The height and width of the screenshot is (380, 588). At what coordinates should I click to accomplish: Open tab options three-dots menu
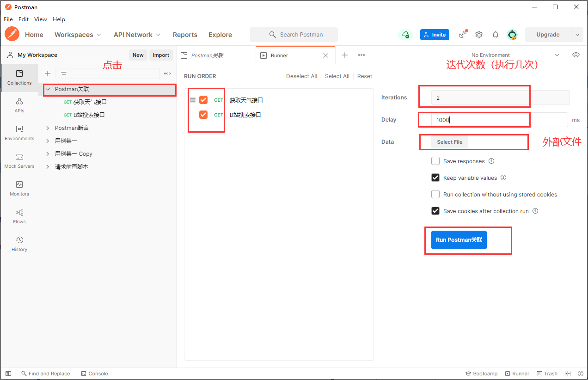coord(361,55)
